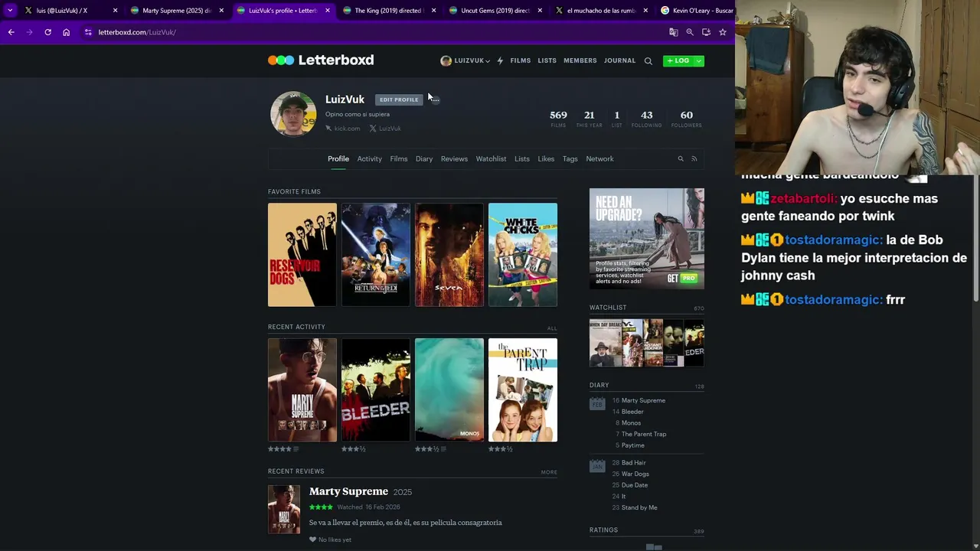
Task: Select the Network profile tab
Action: click(599, 158)
